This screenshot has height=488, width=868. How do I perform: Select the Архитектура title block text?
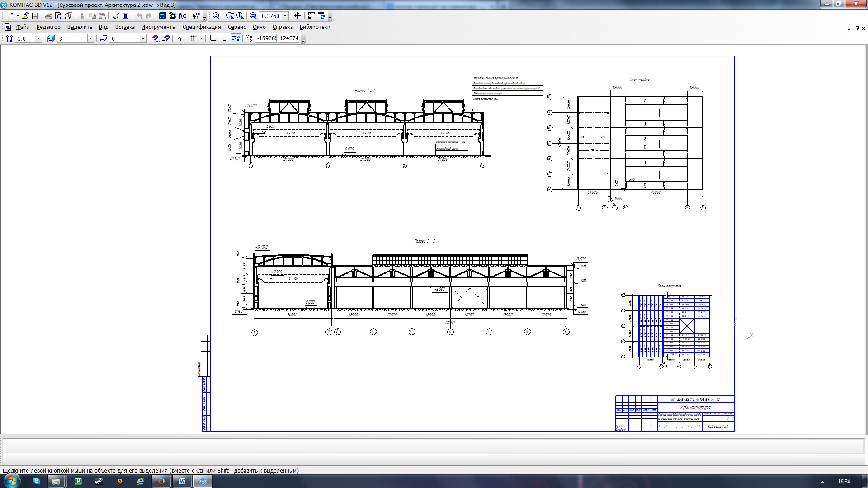[695, 408]
